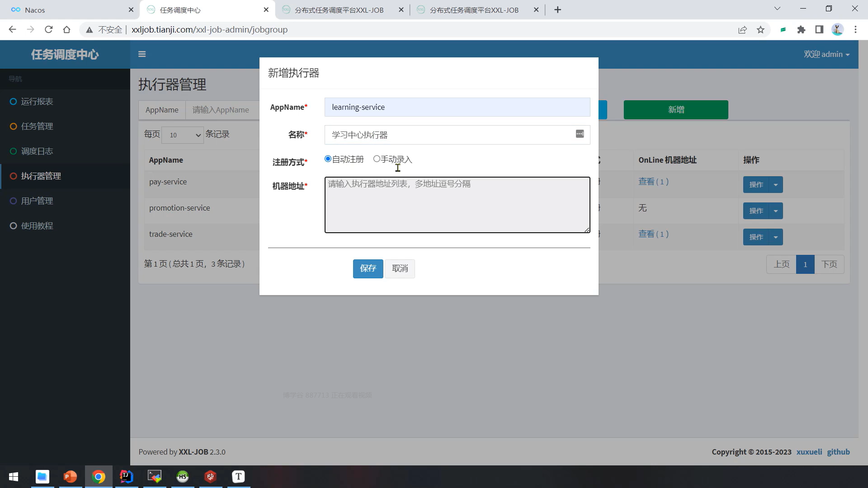Bookmark this page with the star icon
This screenshot has width=868, height=488.
click(x=761, y=30)
